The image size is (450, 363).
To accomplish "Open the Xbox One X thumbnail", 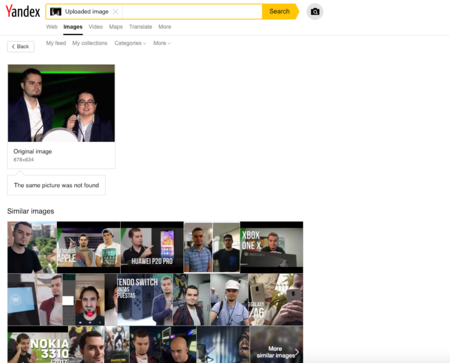I will pos(271,247).
